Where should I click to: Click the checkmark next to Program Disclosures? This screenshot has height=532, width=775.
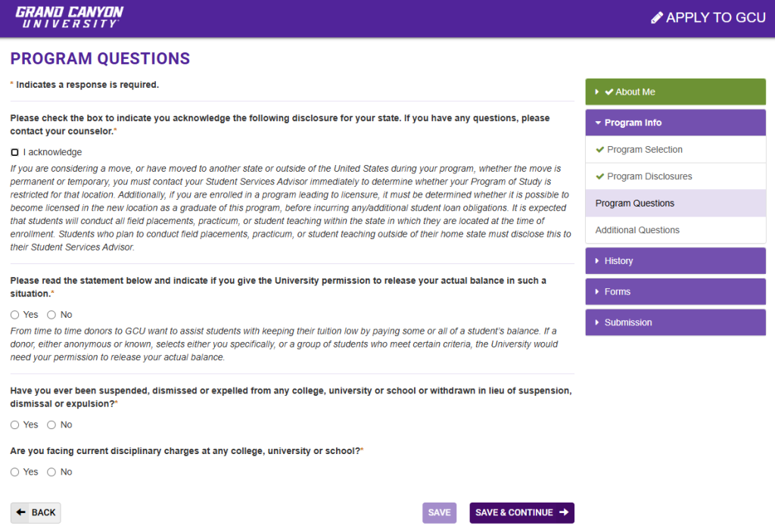click(600, 176)
